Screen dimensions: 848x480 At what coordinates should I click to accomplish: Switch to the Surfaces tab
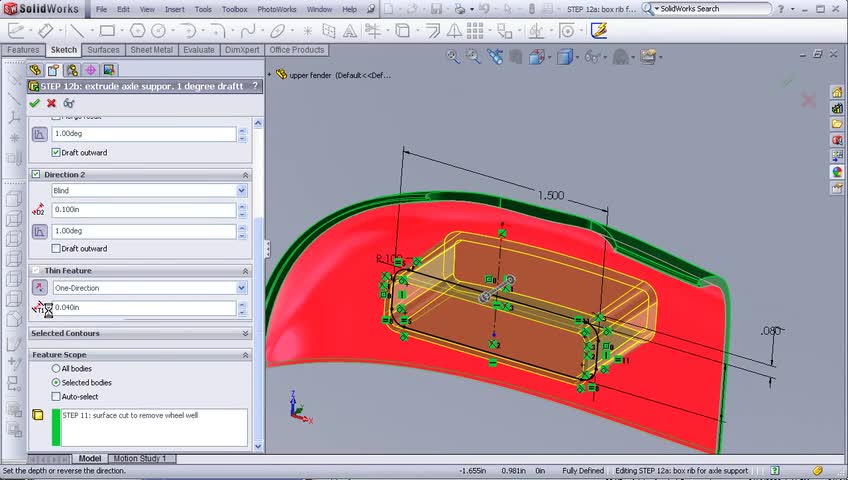pyautogui.click(x=103, y=50)
